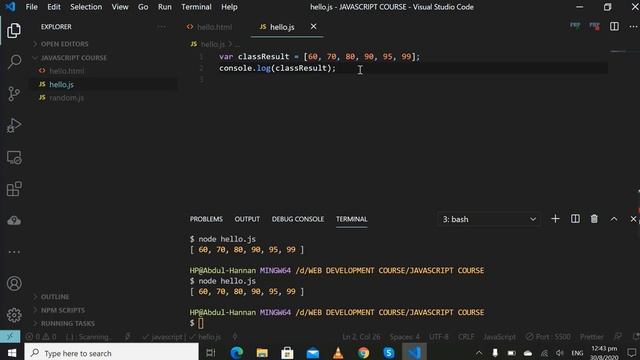The width and height of the screenshot is (640, 360).
Task: Open Microsoft Edge from taskbar
Action: [x=237, y=353]
